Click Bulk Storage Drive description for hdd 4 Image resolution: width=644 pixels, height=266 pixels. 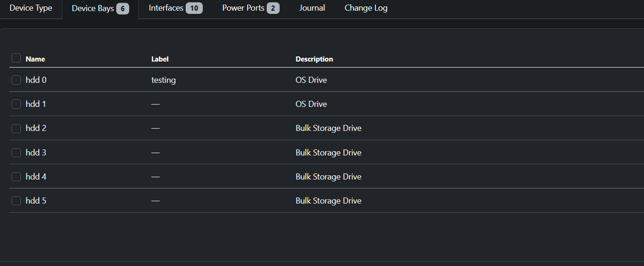pos(329,177)
